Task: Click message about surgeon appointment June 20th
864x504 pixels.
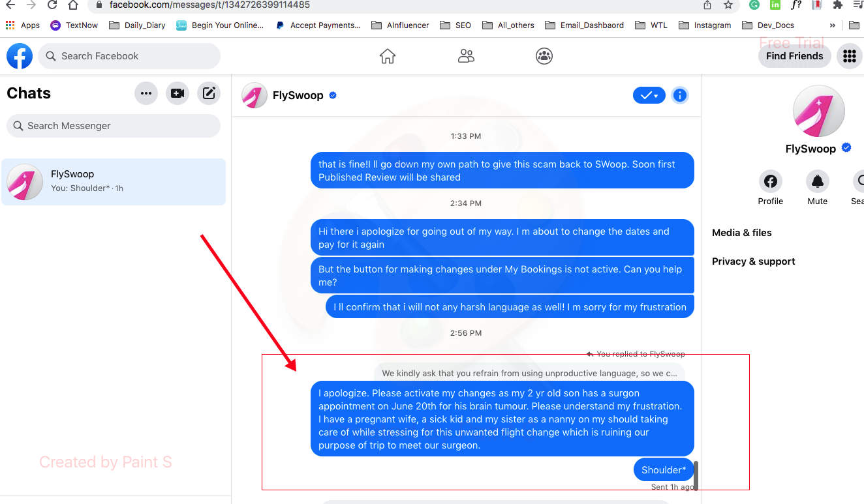Action: click(502, 419)
